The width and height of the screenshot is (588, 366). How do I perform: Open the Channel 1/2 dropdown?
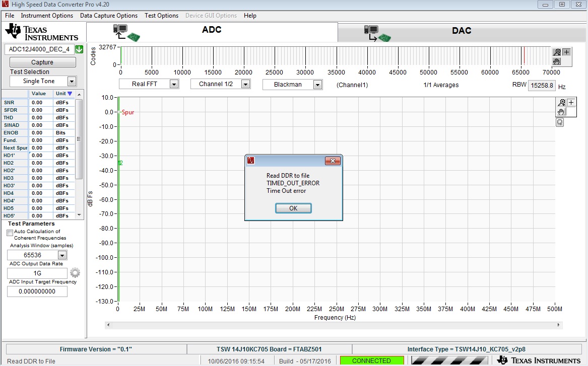[245, 84]
